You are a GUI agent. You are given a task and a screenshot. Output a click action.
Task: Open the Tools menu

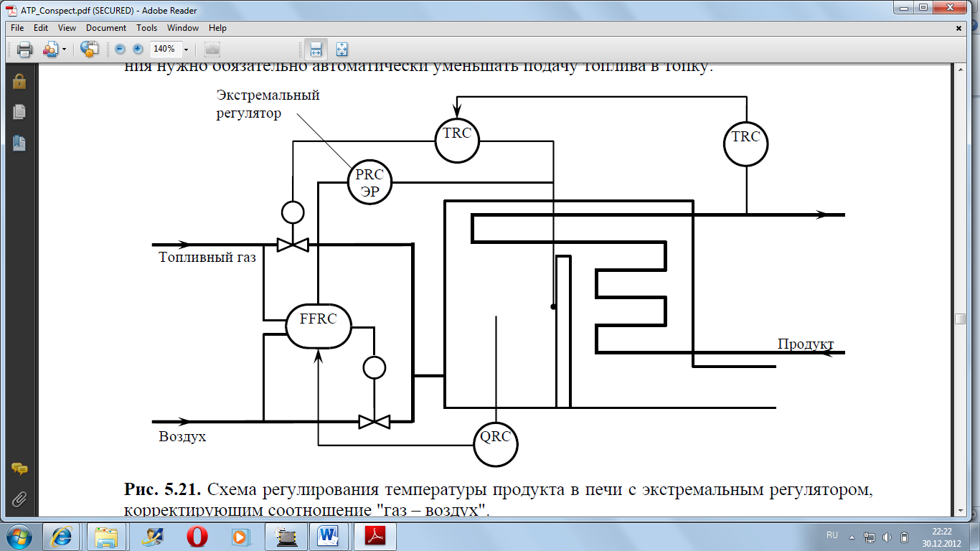(146, 28)
